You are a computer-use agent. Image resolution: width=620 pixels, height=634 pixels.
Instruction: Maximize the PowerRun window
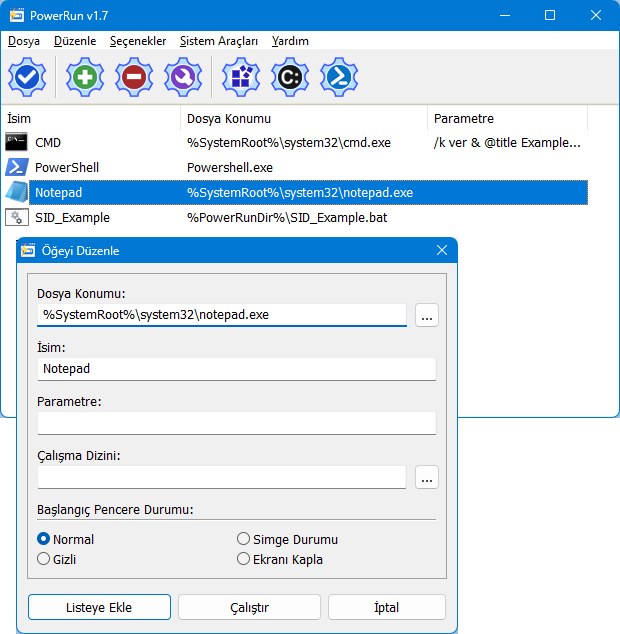click(x=550, y=15)
